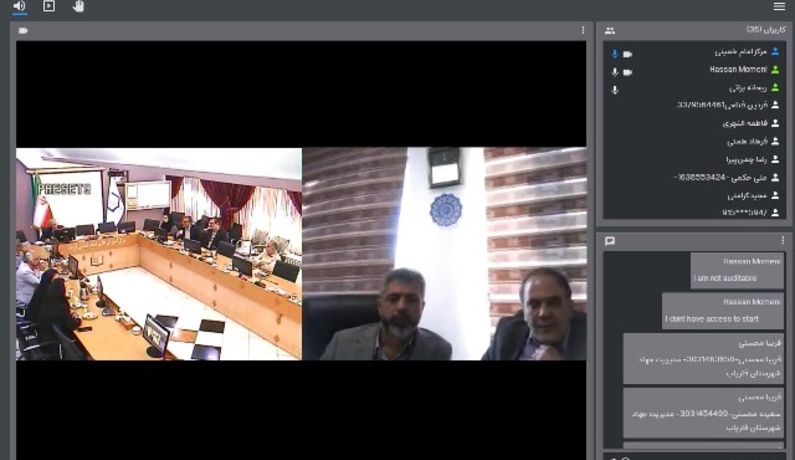
Task: Click the chat message 'I am not auditable'
Action: point(737,270)
